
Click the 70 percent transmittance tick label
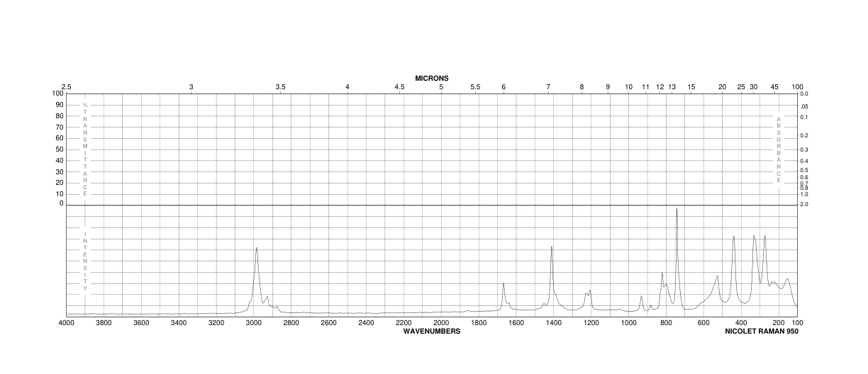[58, 127]
